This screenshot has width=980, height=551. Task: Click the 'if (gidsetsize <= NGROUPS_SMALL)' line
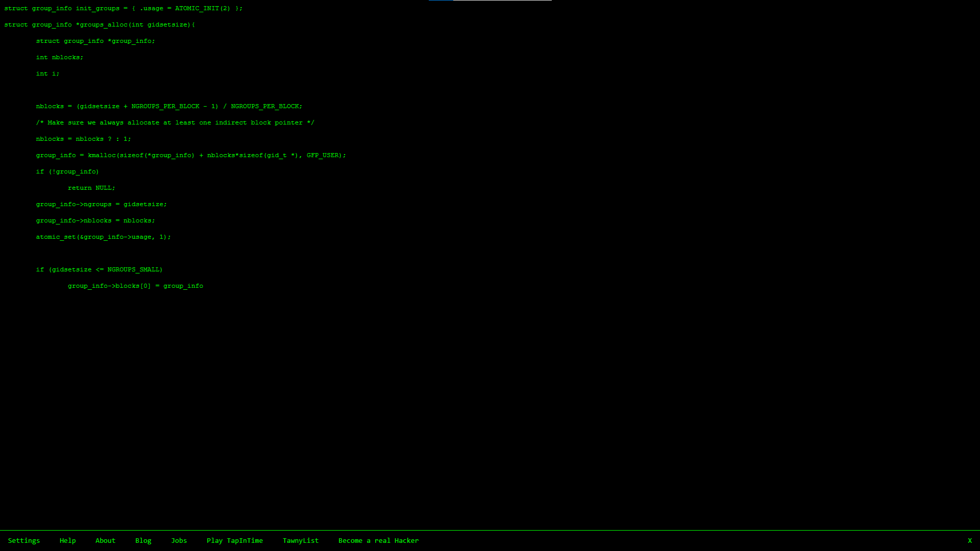100,270
